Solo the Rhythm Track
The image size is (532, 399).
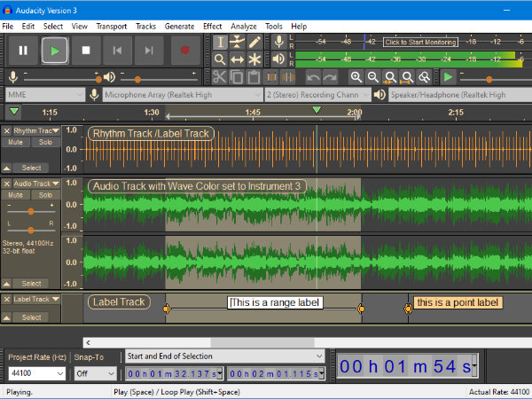click(45, 142)
